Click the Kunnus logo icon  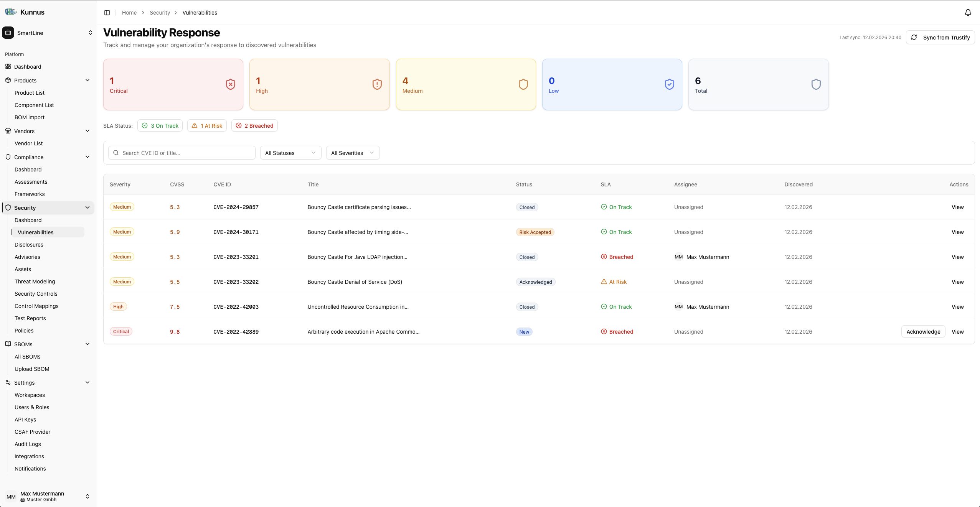(11, 12)
